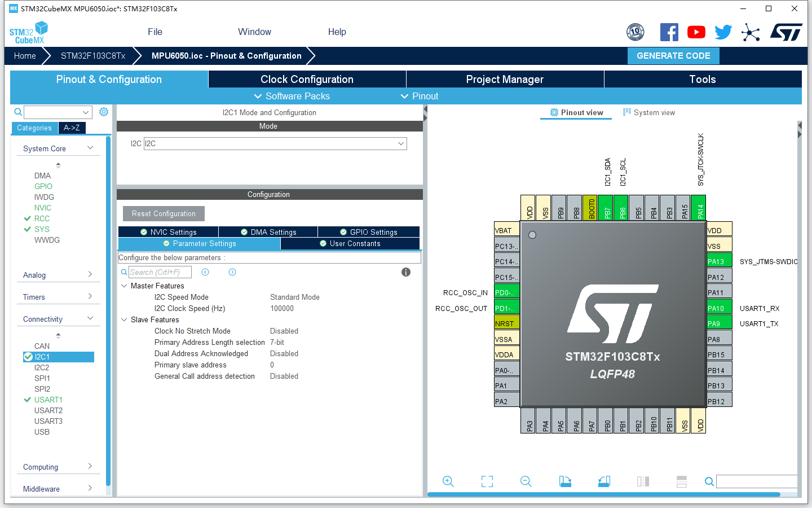Go to next parameter search result

(x=232, y=272)
